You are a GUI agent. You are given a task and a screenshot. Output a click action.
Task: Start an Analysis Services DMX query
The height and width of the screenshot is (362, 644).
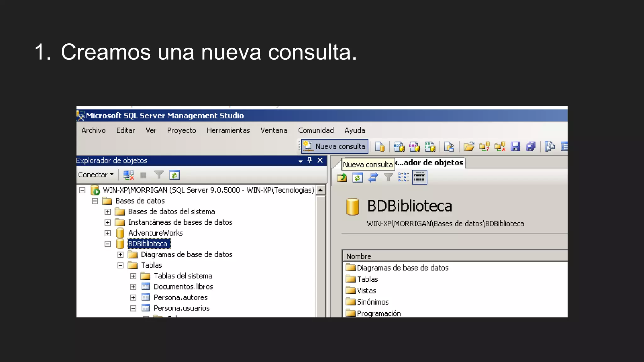click(x=414, y=146)
